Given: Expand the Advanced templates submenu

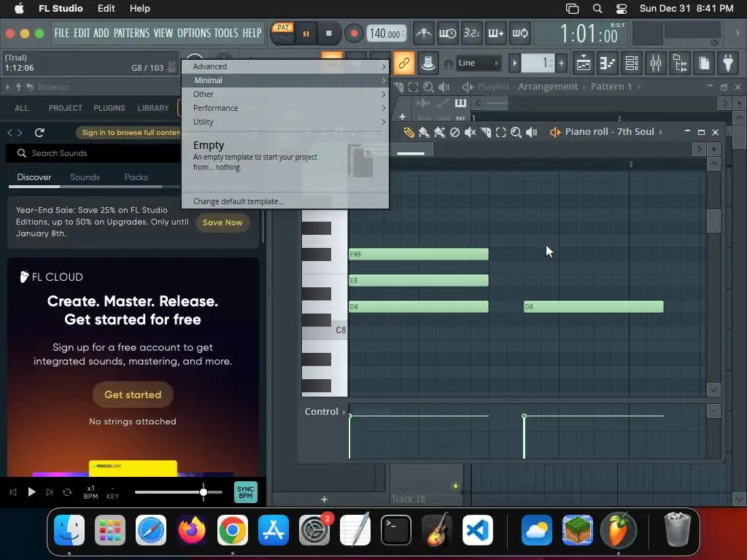Looking at the screenshot, I should (285, 66).
